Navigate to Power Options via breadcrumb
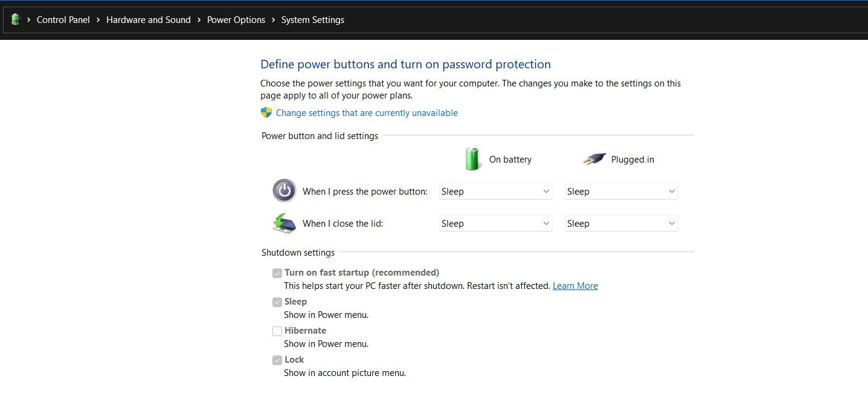This screenshot has width=868, height=408. click(x=236, y=20)
